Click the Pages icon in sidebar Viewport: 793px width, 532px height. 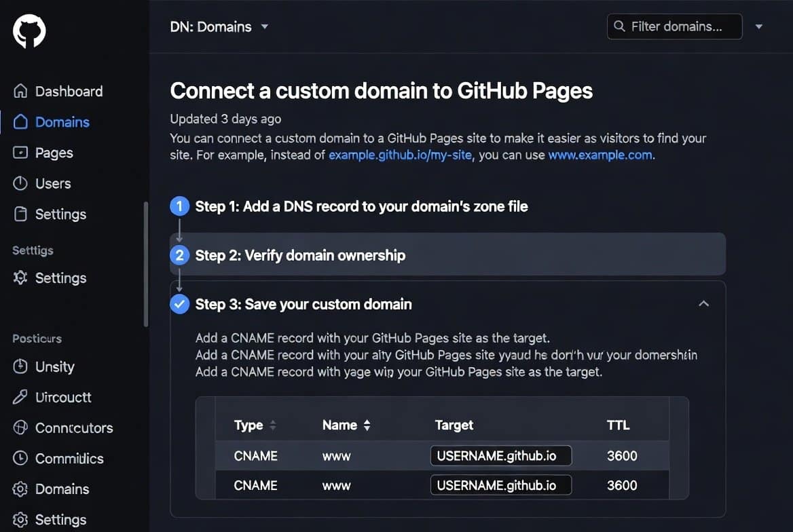coord(20,153)
